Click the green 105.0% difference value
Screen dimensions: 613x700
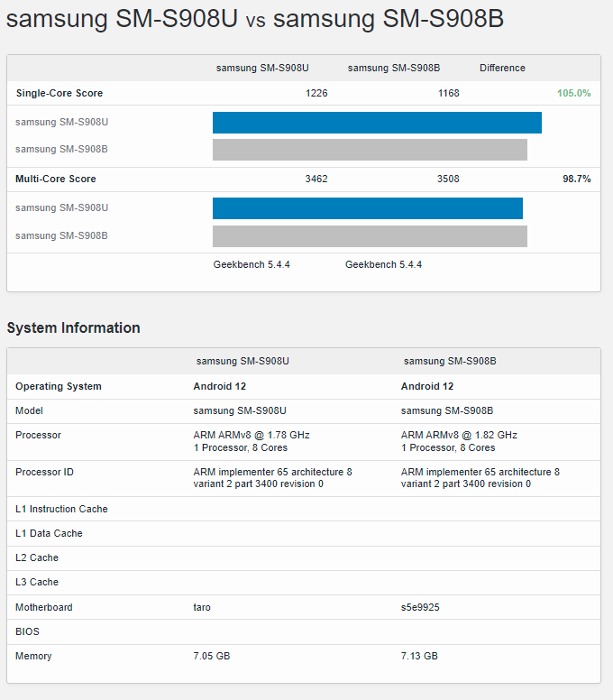point(573,94)
